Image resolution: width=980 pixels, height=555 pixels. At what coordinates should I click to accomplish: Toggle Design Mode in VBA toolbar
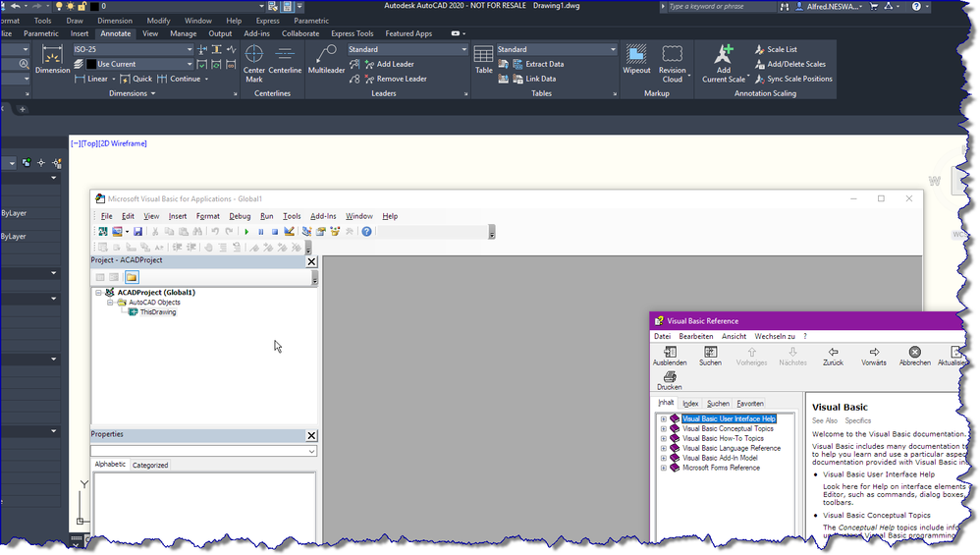point(289,232)
